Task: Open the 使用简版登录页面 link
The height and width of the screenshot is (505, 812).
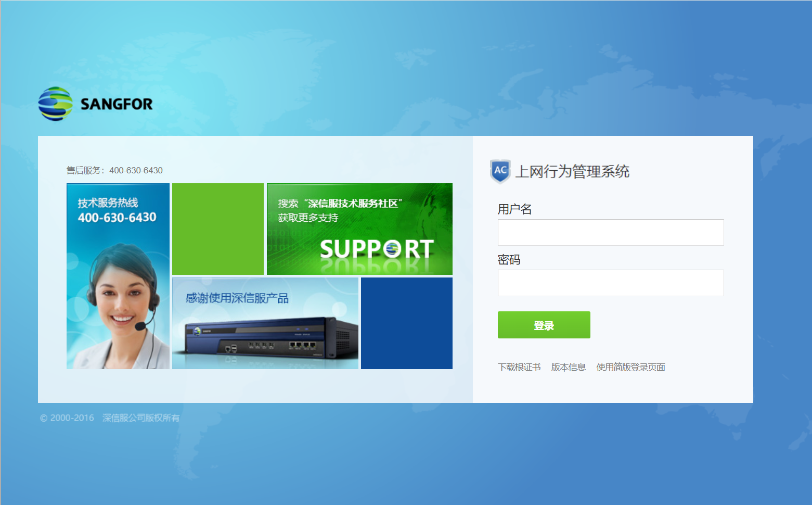Action: [631, 367]
